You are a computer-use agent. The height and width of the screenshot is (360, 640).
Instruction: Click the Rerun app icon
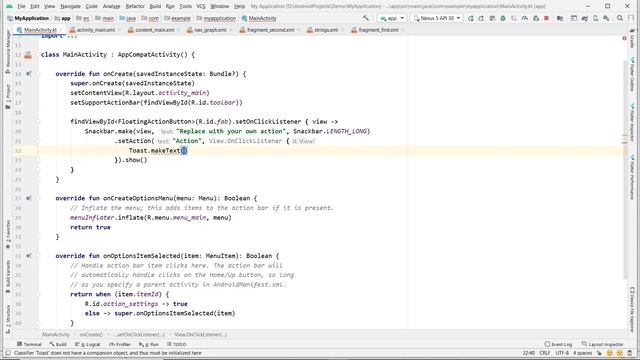tap(471, 18)
